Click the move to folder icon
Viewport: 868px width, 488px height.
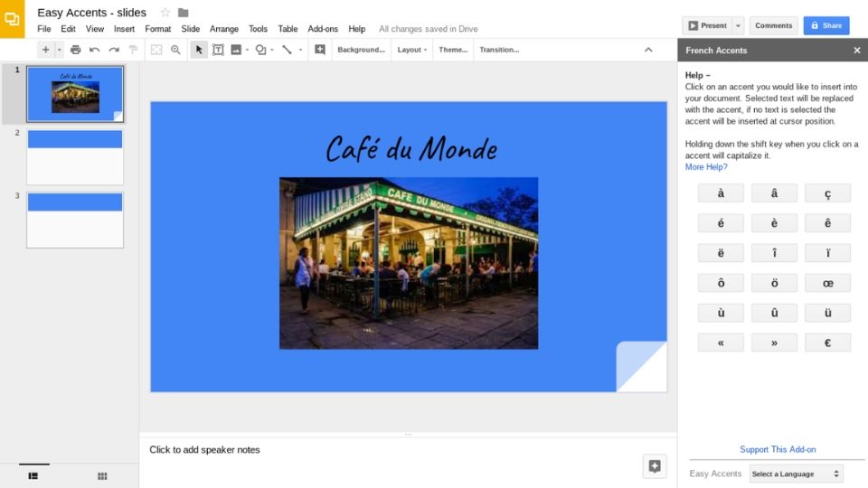point(184,13)
